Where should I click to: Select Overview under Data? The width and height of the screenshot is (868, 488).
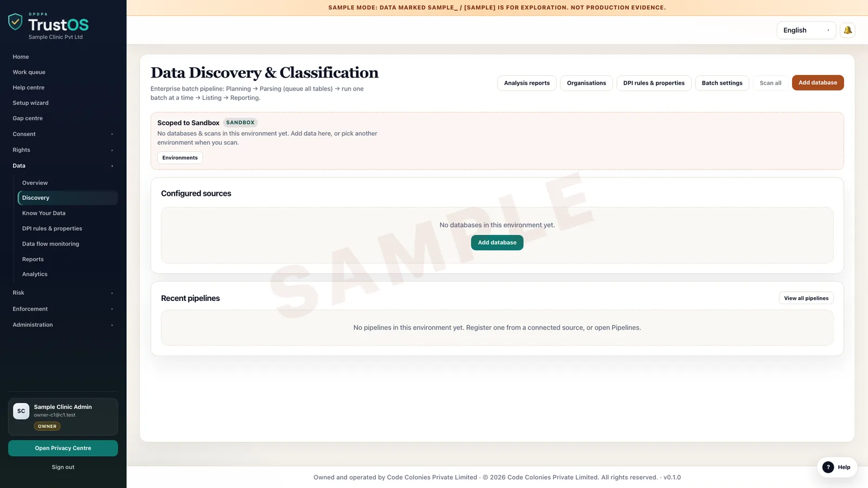click(67, 183)
